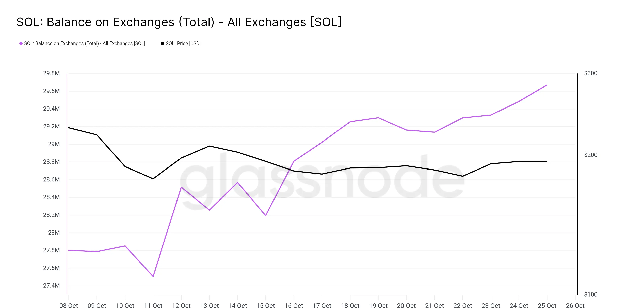Viewport: 644px width, 308px height.
Task: Click the $300 label on price axis
Action: 590,73
